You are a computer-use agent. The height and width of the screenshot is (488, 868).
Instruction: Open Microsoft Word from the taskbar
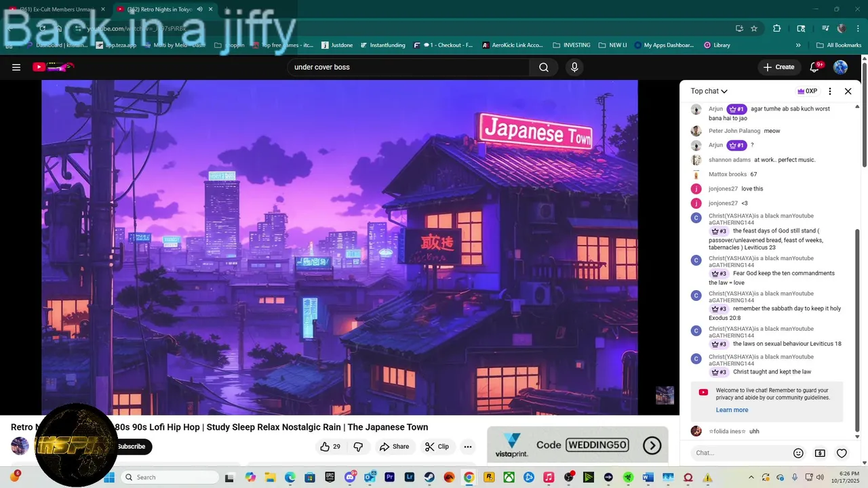[648, 477]
